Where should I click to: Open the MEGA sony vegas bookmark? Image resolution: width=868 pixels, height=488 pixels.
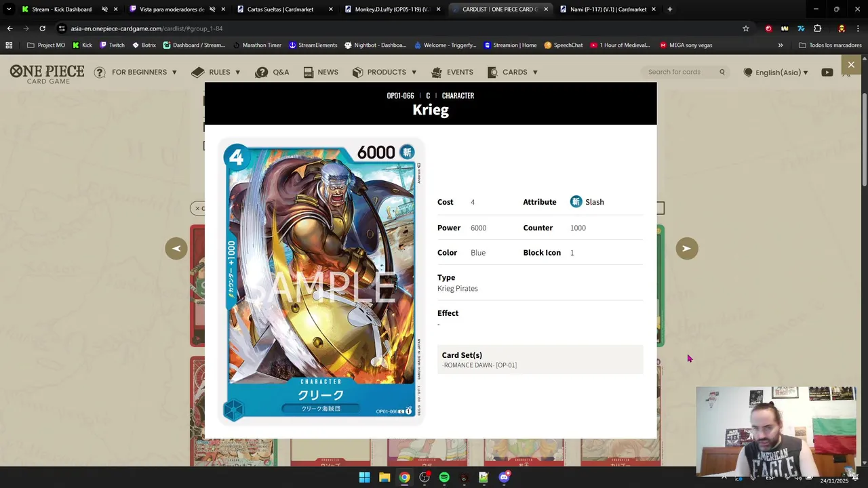(x=686, y=45)
